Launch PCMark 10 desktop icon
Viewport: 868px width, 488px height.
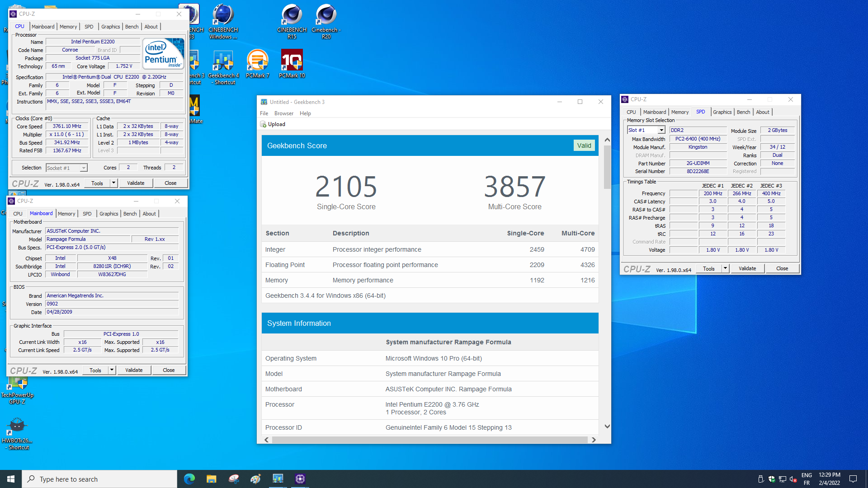coord(292,64)
